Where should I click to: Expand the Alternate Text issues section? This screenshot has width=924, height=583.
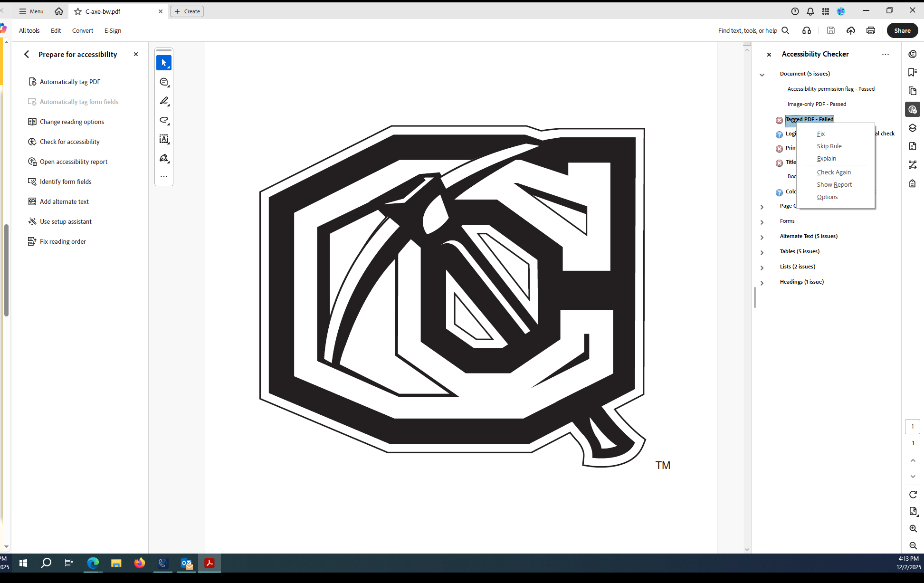(x=762, y=237)
